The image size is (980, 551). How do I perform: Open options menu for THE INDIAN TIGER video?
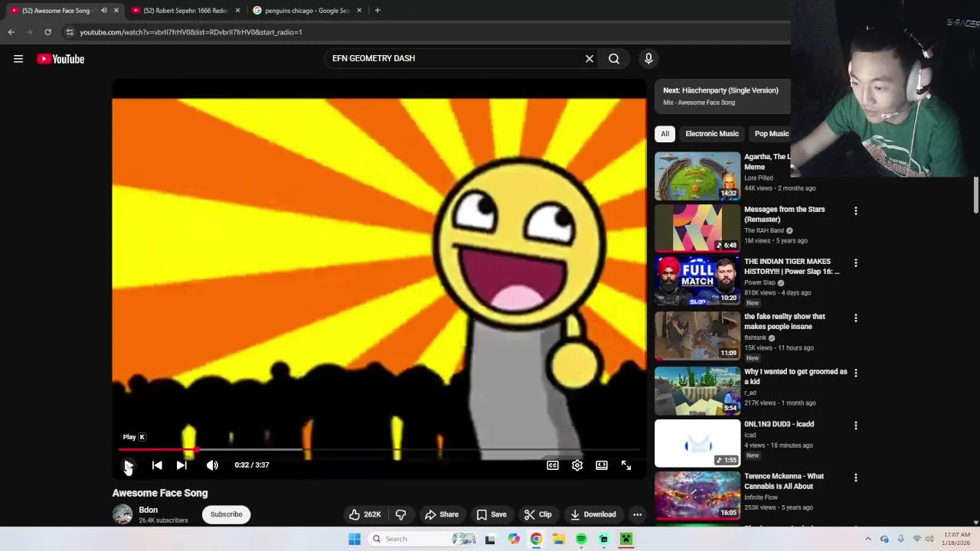[856, 262]
